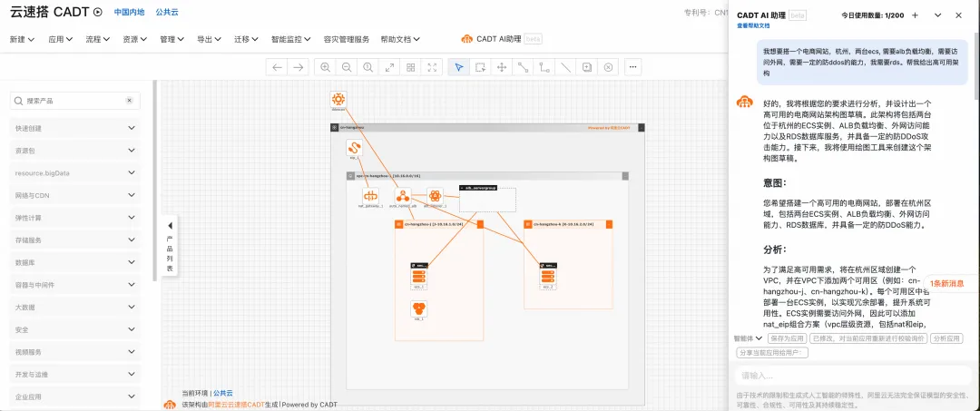This screenshot has width=980, height=411.
Task: Select the ecs_1 server node
Action: [x=418, y=275]
